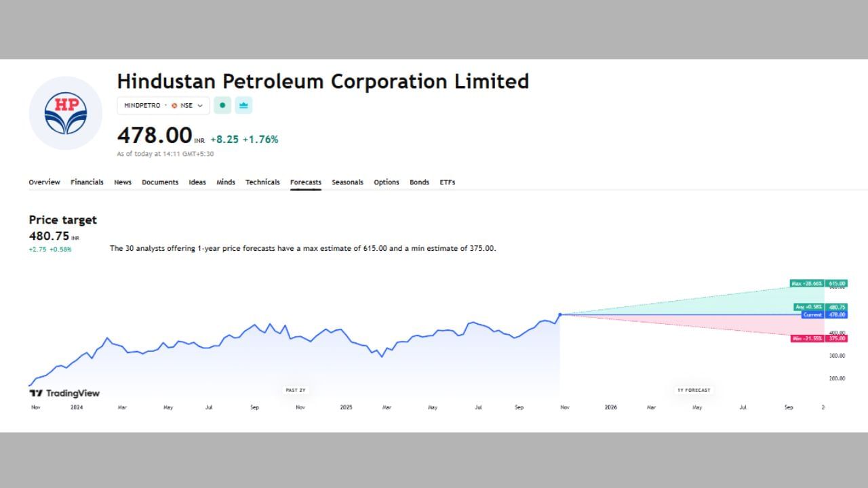Viewport: 868px width, 488px height.
Task: Click the blue crown upgrade icon
Action: coord(243,105)
